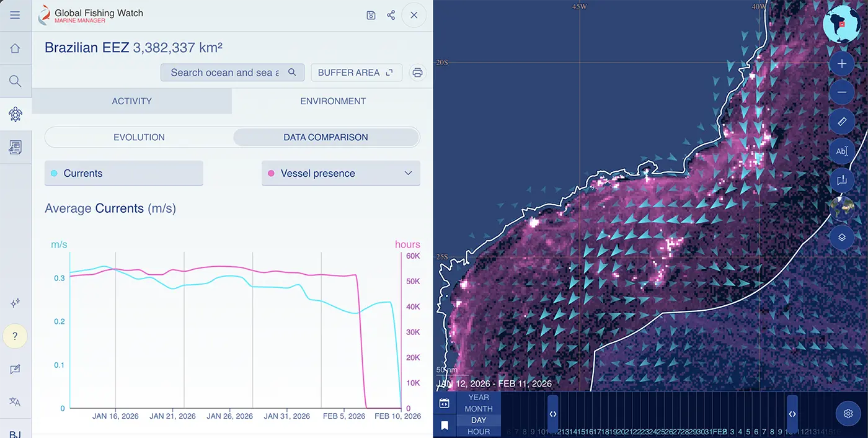Click the share workspace icon

coord(391,15)
